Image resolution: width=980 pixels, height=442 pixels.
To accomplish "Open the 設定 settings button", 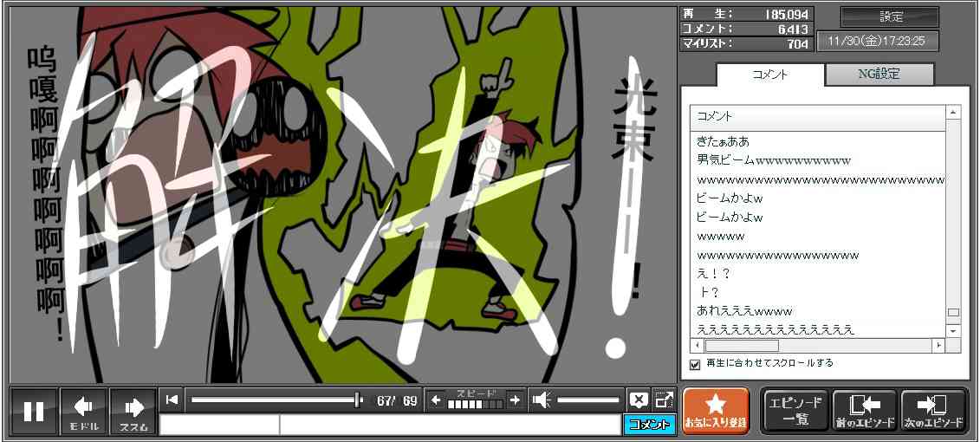I will [x=890, y=17].
